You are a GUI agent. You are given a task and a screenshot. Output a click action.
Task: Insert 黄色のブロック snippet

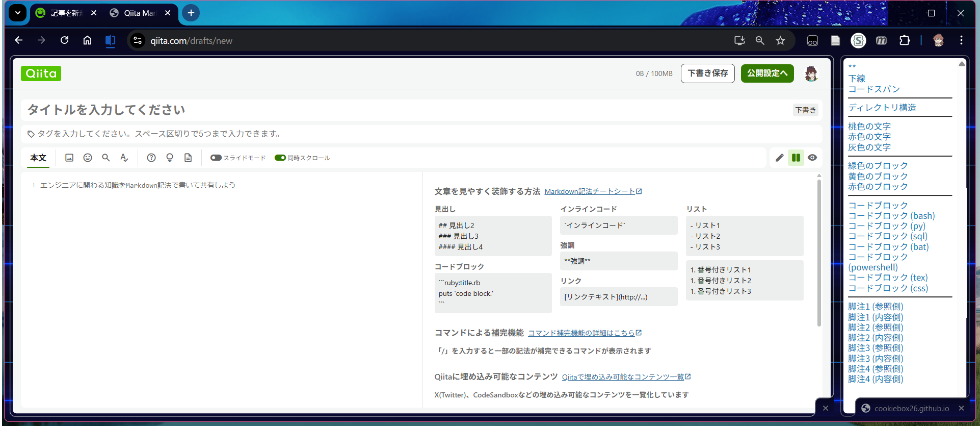tap(878, 177)
